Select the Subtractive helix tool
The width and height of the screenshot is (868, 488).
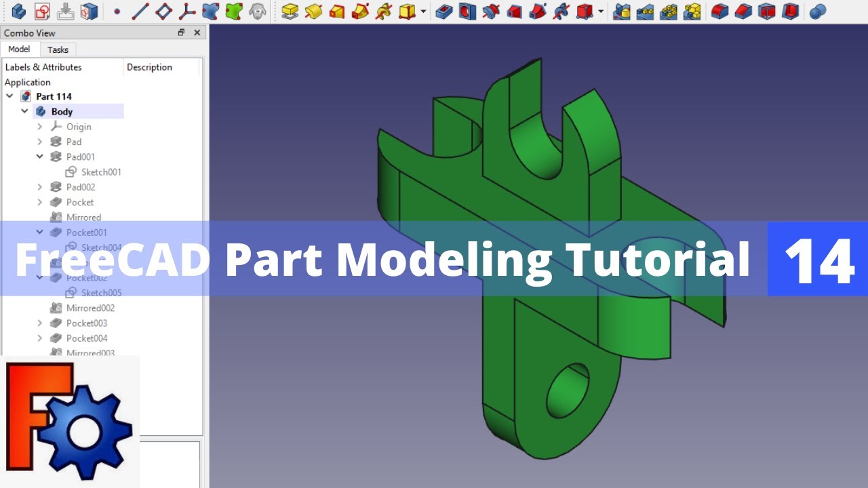point(561,11)
